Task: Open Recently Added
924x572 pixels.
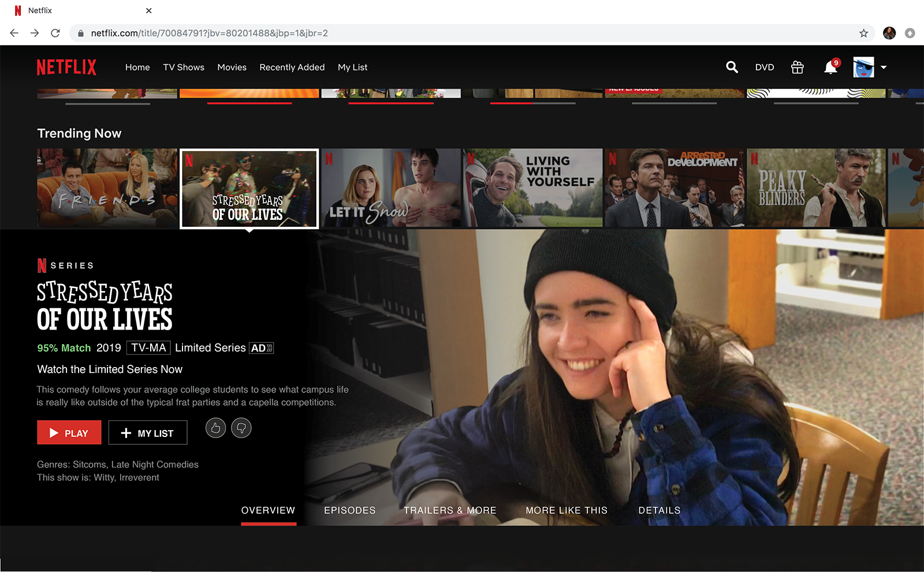Action: coord(292,67)
